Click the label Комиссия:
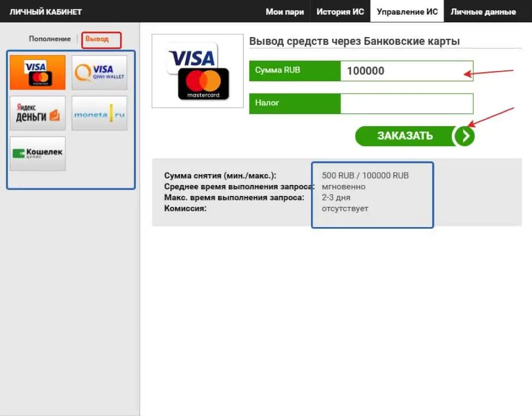 [186, 209]
